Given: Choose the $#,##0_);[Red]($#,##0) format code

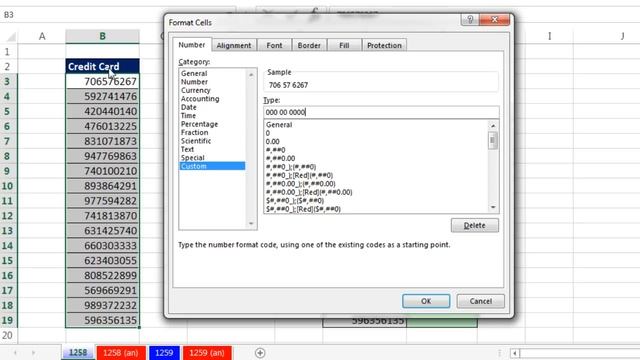Looking at the screenshot, I should [x=303, y=209].
